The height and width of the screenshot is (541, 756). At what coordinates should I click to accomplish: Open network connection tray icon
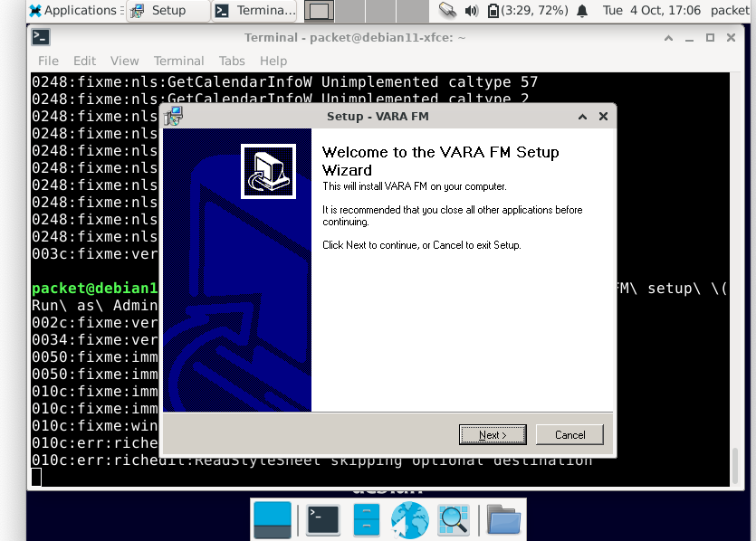[x=447, y=10]
